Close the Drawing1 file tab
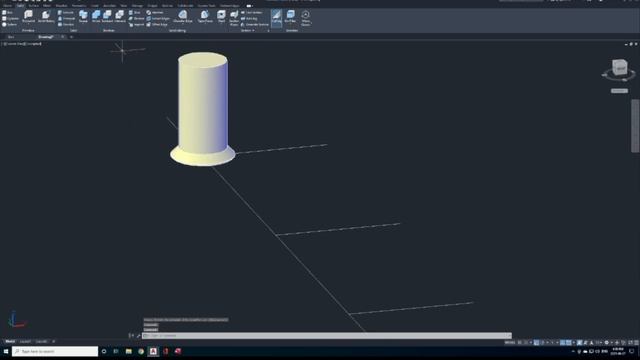The image size is (640, 360). pos(62,37)
